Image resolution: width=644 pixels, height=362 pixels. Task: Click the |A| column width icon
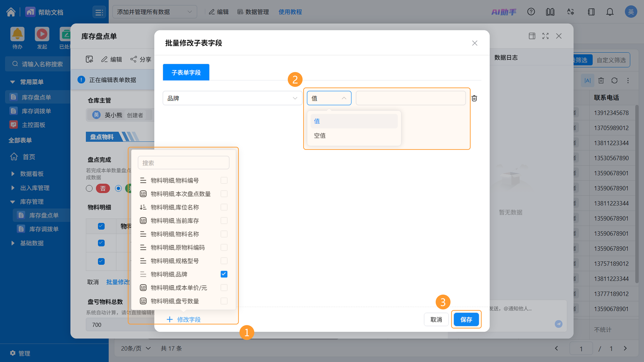(x=587, y=80)
